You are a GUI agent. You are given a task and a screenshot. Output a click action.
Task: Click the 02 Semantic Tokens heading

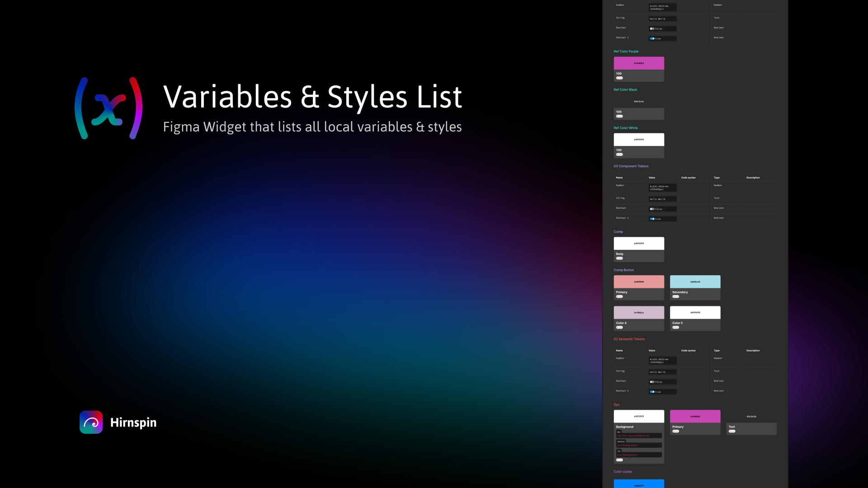point(629,339)
